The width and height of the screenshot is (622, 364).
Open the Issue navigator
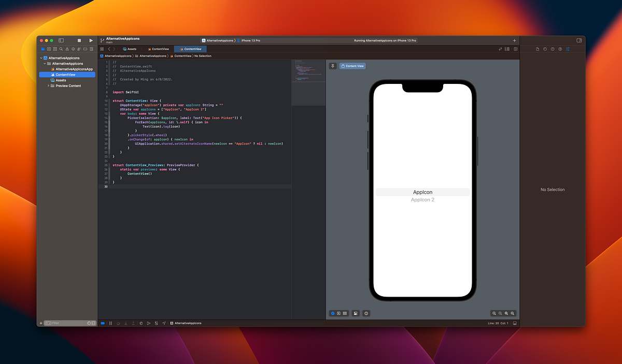(x=67, y=49)
